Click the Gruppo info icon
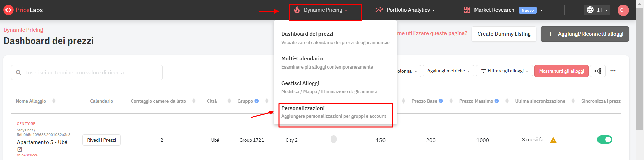 click(257, 101)
